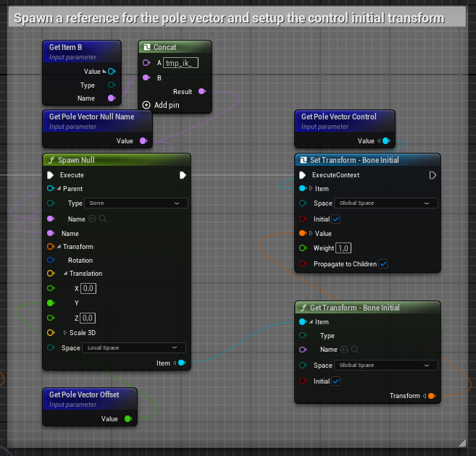Click ExecuteContext input pin on Set Transform
The width and height of the screenshot is (476, 456).
302,175
